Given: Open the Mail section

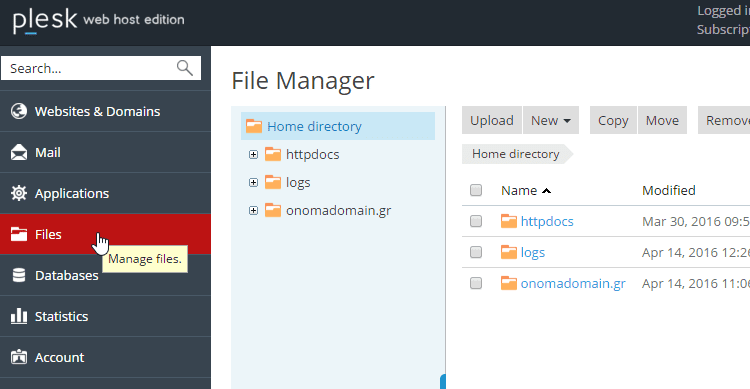Looking at the screenshot, I should tap(105, 153).
